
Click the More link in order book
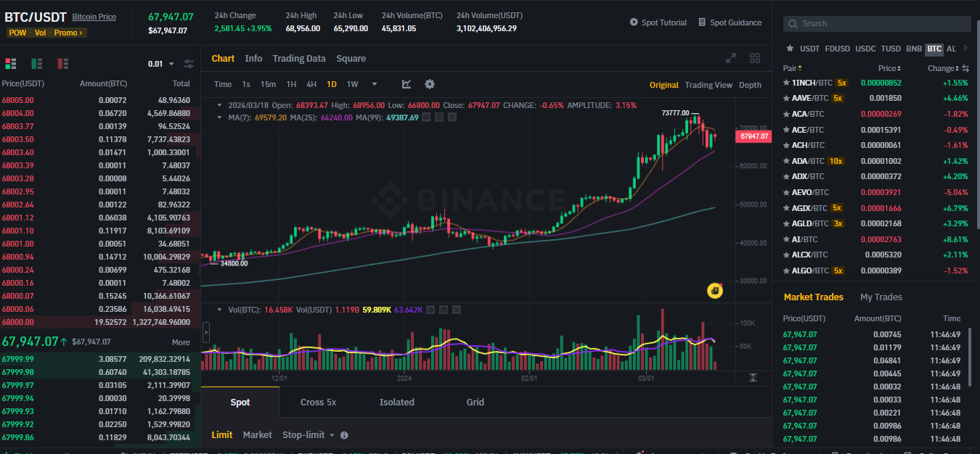pos(181,342)
